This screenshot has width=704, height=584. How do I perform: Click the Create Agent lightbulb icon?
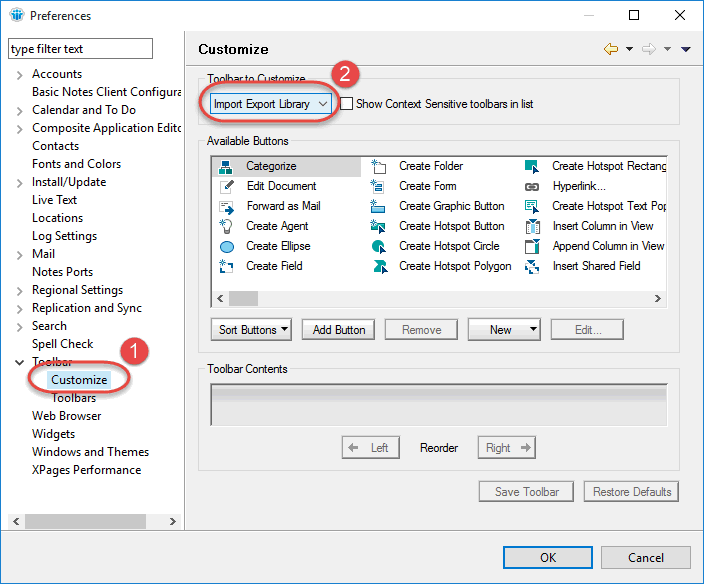pyautogui.click(x=226, y=226)
